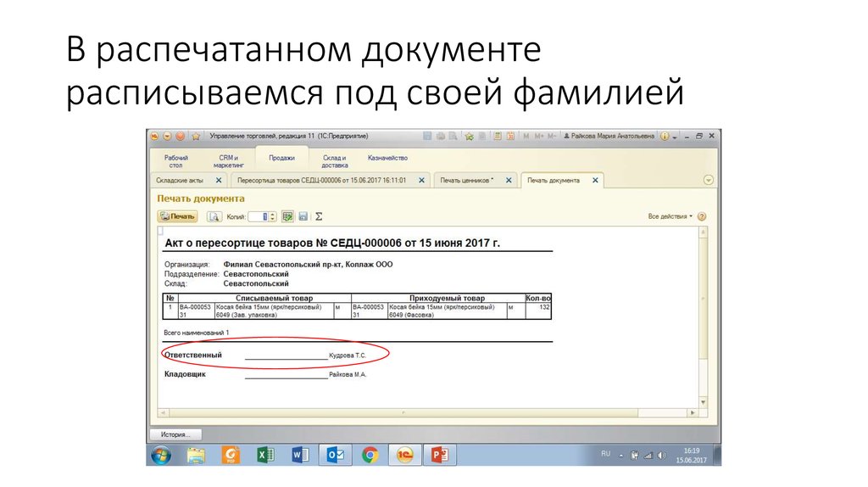Click the RU language indicator
The width and height of the screenshot is (868, 487).
[605, 454]
